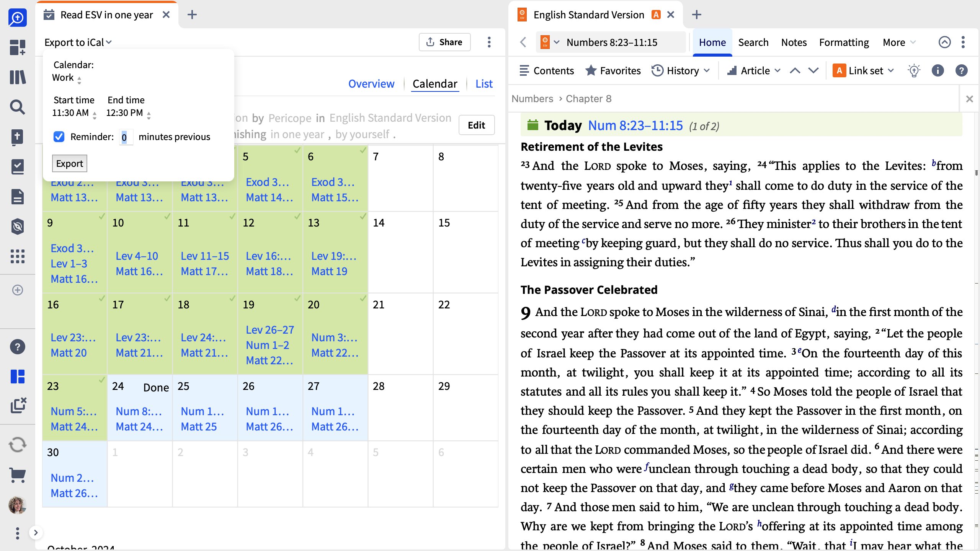The height and width of the screenshot is (551, 980).
Task: Open the blue layouts icon in sidebar
Action: pyautogui.click(x=17, y=377)
